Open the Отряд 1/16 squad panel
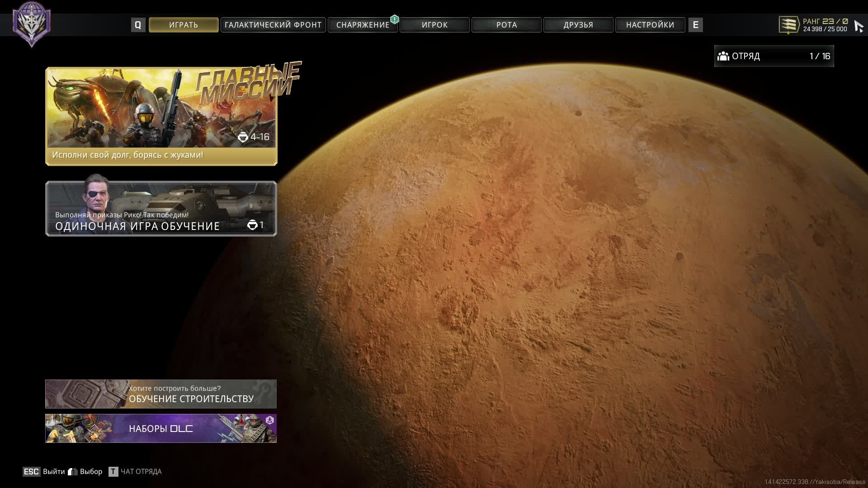Screen dimensions: 868x488 774,56
